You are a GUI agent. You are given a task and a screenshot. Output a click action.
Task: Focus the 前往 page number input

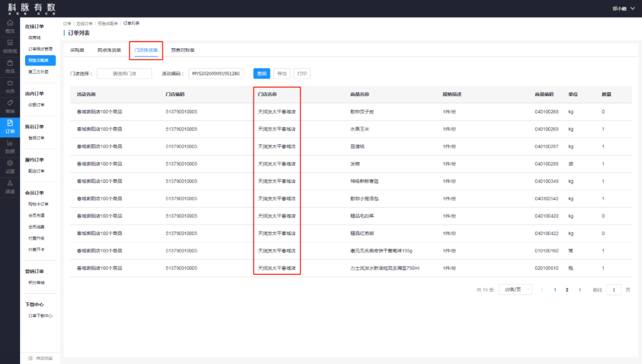point(613,290)
